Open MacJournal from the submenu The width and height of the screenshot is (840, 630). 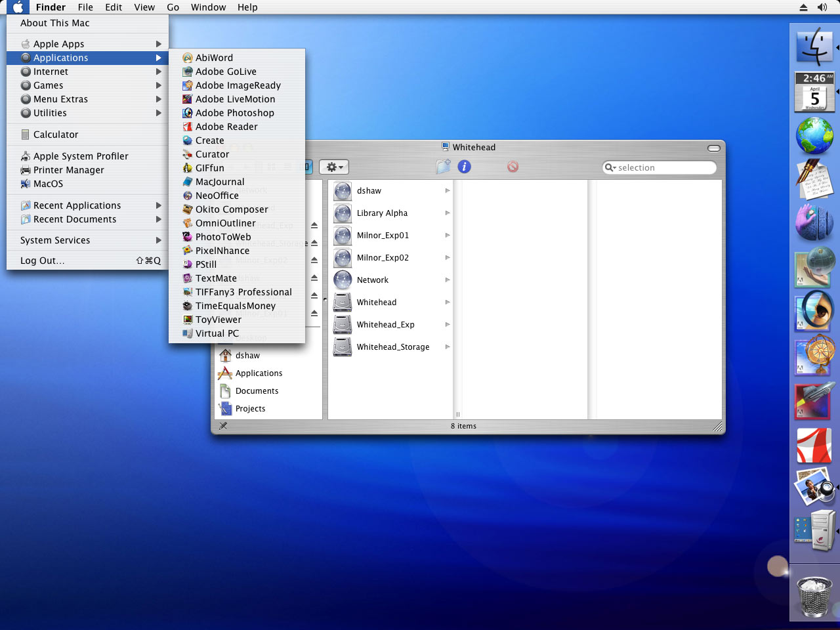(x=237, y=182)
